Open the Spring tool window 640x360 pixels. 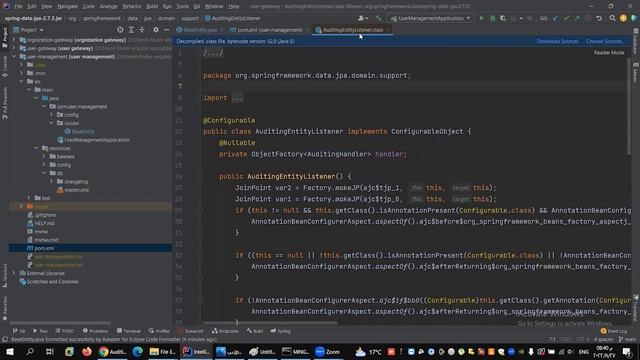click(280, 331)
